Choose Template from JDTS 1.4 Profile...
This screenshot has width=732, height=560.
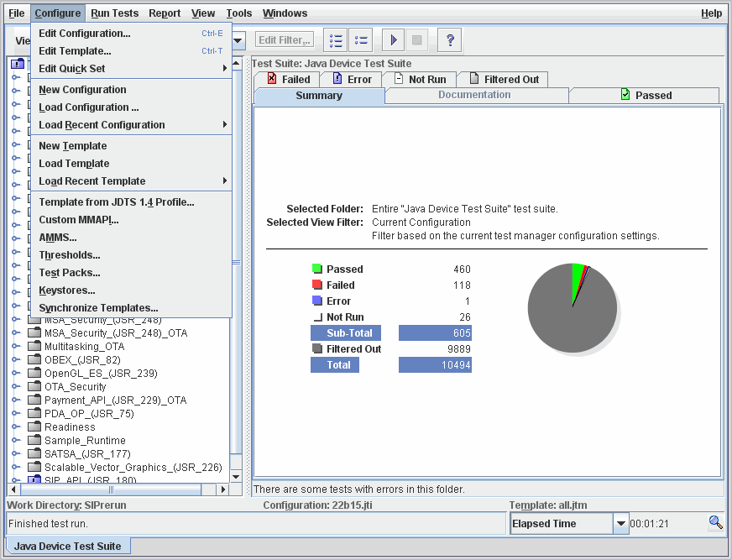coord(132,202)
